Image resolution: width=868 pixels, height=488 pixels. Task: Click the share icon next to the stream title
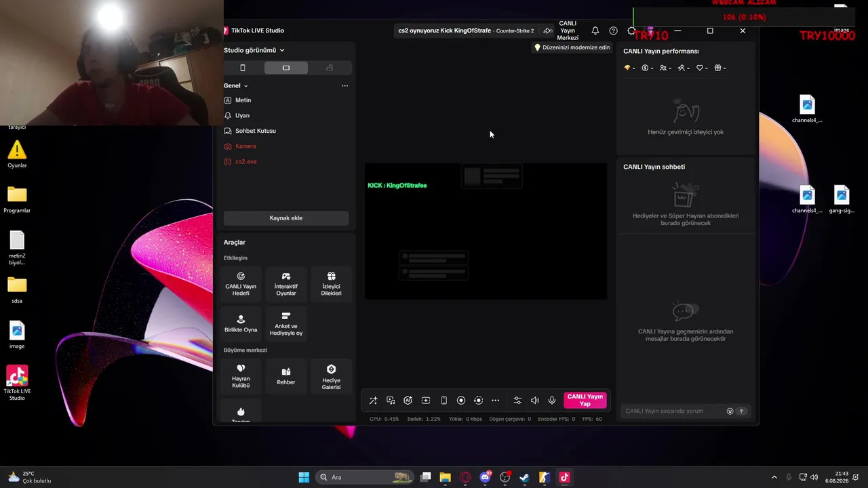(547, 30)
